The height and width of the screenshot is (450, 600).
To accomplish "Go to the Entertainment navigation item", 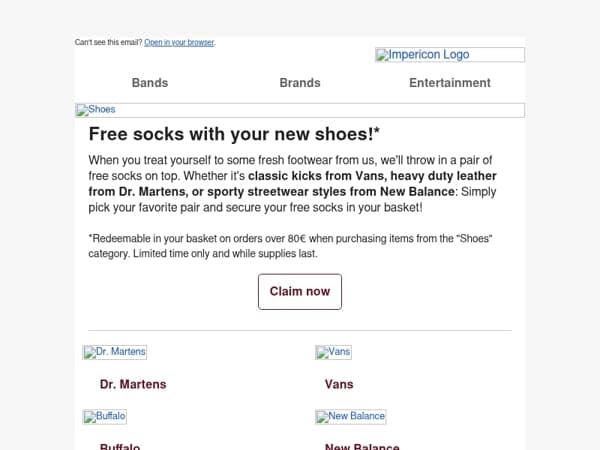I will point(450,83).
